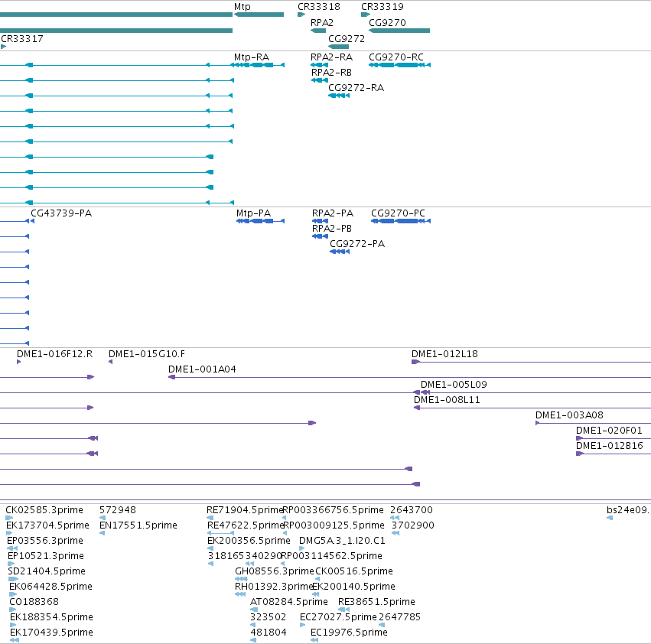Click the RPA2-RA transcript label
The width and height of the screenshot is (651, 644).
click(332, 57)
